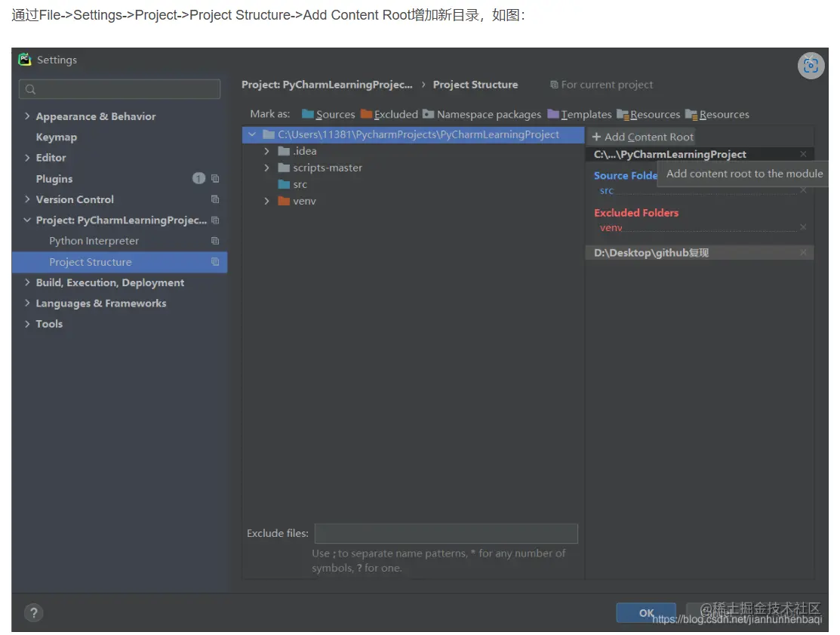Screen dimensions: 840x635
Task: Expand Appearance & Behavior section
Action: (x=27, y=116)
